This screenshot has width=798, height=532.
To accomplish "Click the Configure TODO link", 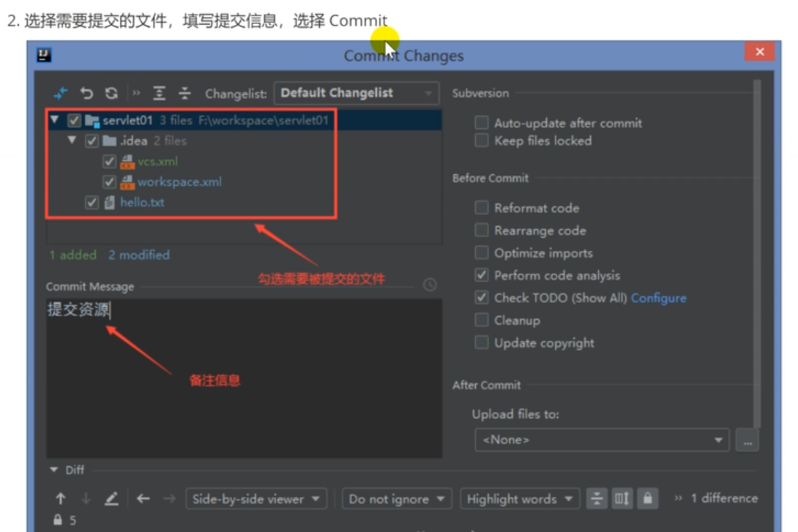I will pyautogui.click(x=659, y=298).
